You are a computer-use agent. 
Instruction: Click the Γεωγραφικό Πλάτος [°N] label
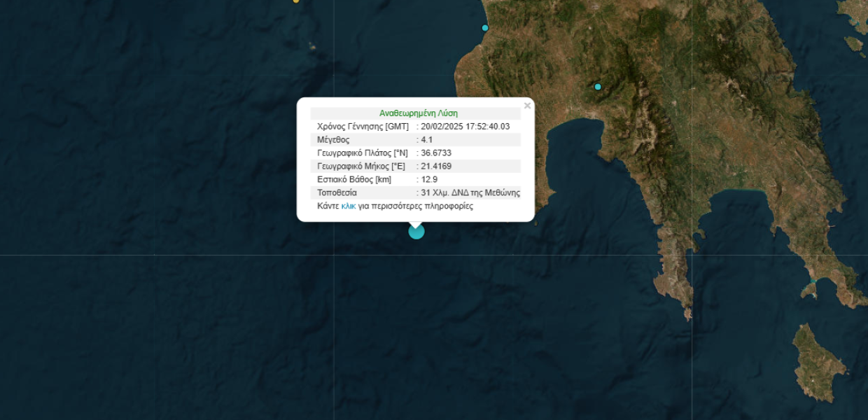363,153
